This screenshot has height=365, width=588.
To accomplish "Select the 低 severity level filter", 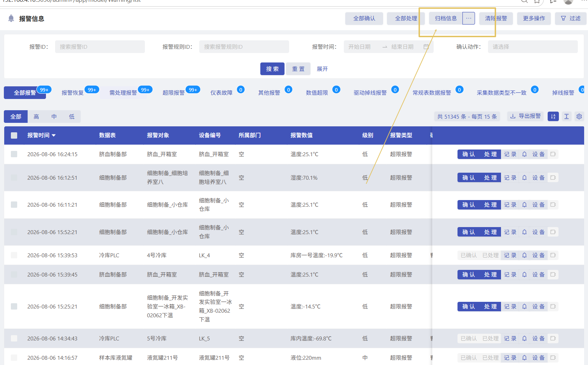I will (x=72, y=117).
